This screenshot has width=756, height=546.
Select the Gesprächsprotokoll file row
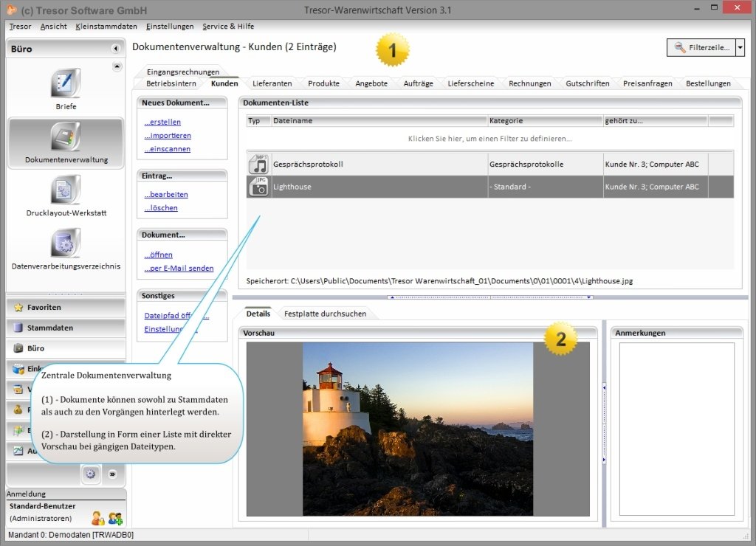(490, 165)
